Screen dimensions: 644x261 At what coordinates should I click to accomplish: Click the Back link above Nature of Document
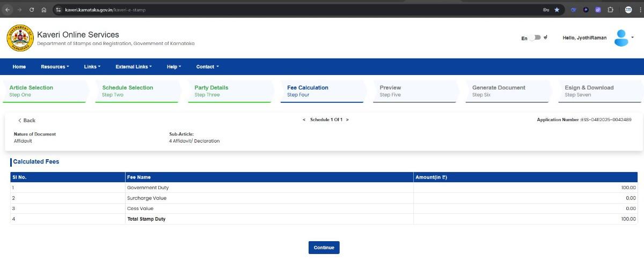click(27, 121)
